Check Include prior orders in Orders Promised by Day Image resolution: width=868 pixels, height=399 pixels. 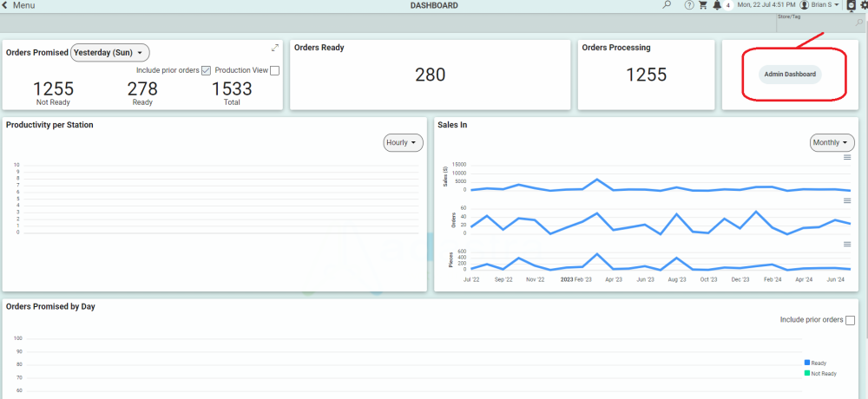[850, 320]
